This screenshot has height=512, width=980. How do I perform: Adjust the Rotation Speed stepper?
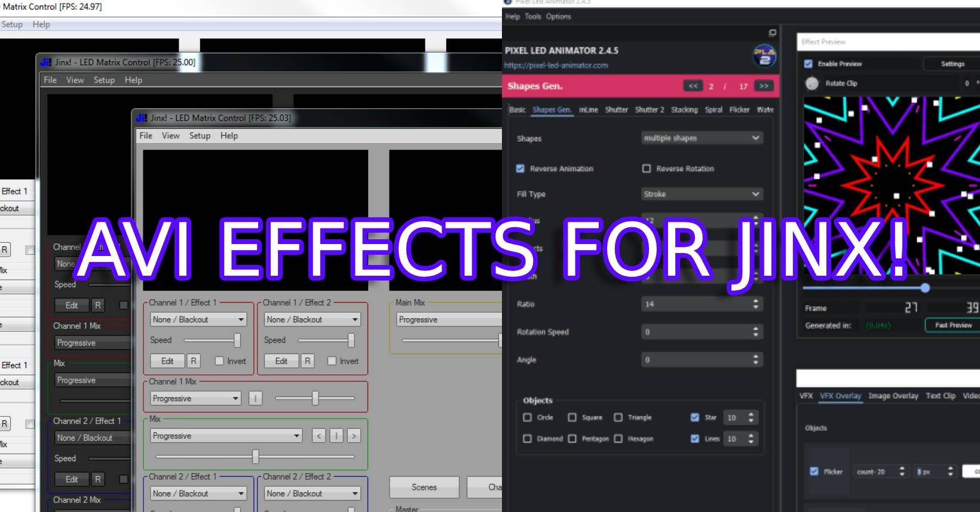pyautogui.click(x=756, y=331)
